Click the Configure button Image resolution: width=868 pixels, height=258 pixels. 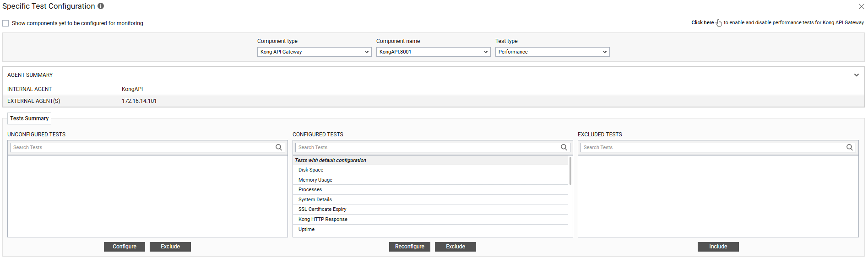(125, 247)
